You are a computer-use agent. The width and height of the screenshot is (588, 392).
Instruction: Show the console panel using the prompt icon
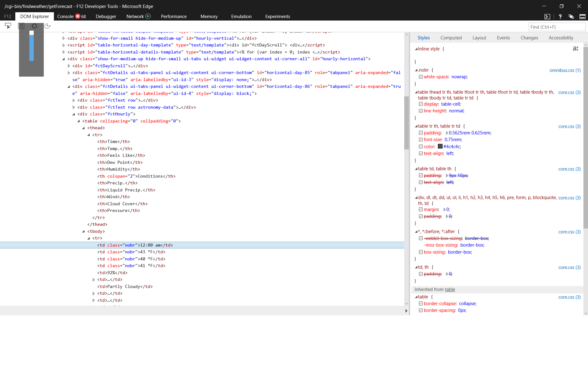click(x=547, y=17)
